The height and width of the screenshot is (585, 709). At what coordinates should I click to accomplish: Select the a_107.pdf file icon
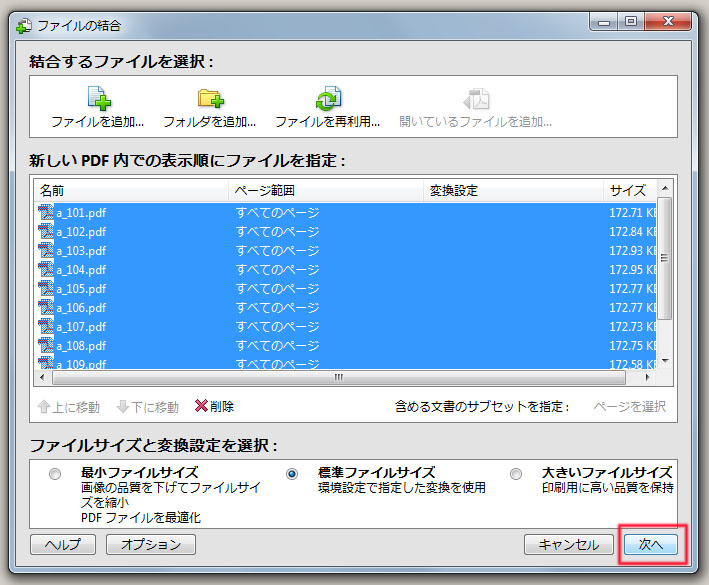tap(46, 327)
